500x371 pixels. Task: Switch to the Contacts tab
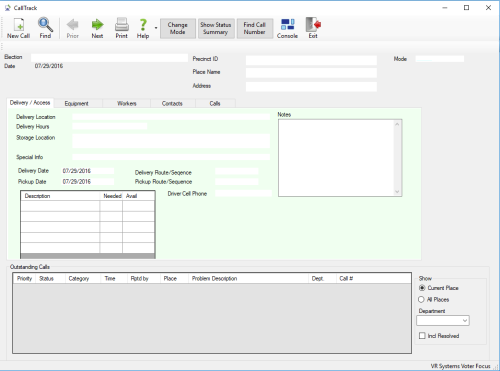(172, 103)
